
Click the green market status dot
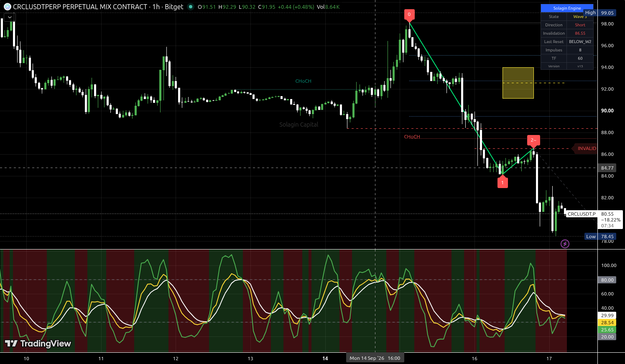coord(191,7)
